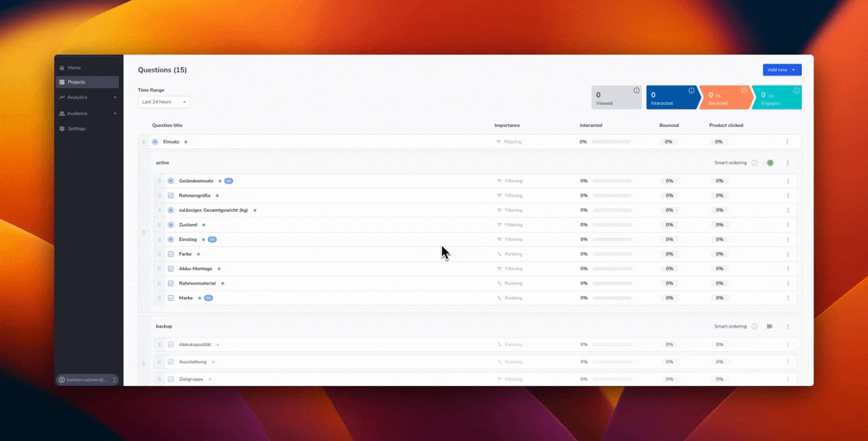
Task: Open three-dot menu for the Marke row
Action: tap(788, 298)
